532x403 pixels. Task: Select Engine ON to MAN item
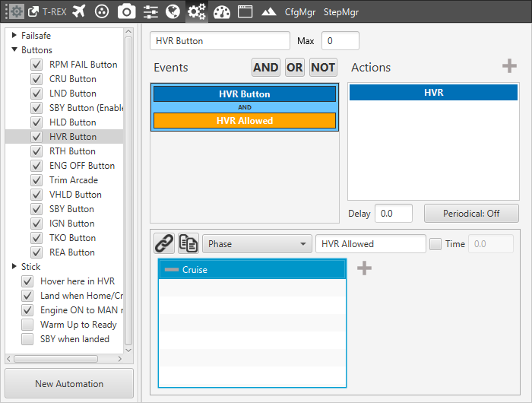click(x=81, y=310)
